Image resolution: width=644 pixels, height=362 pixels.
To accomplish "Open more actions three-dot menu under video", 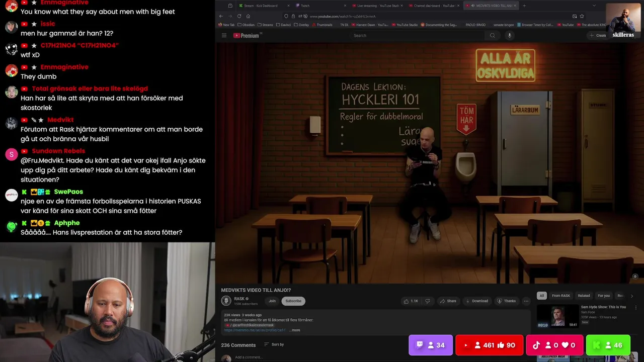I will point(526,301).
